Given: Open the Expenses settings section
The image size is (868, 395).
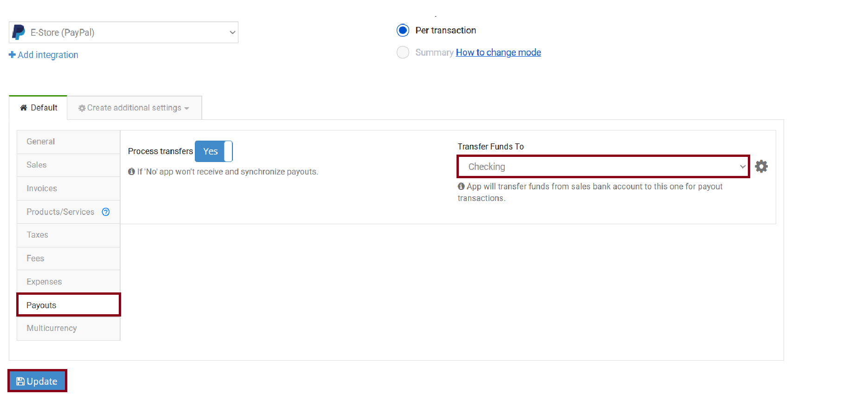Looking at the screenshot, I should (x=69, y=282).
